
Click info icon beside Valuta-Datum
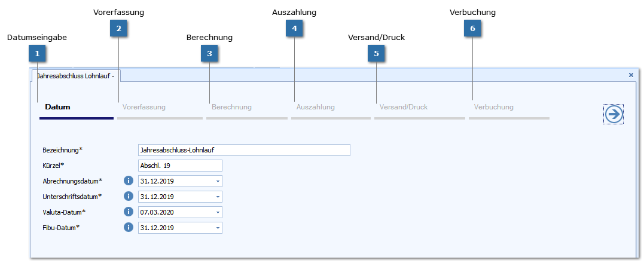[128, 212]
